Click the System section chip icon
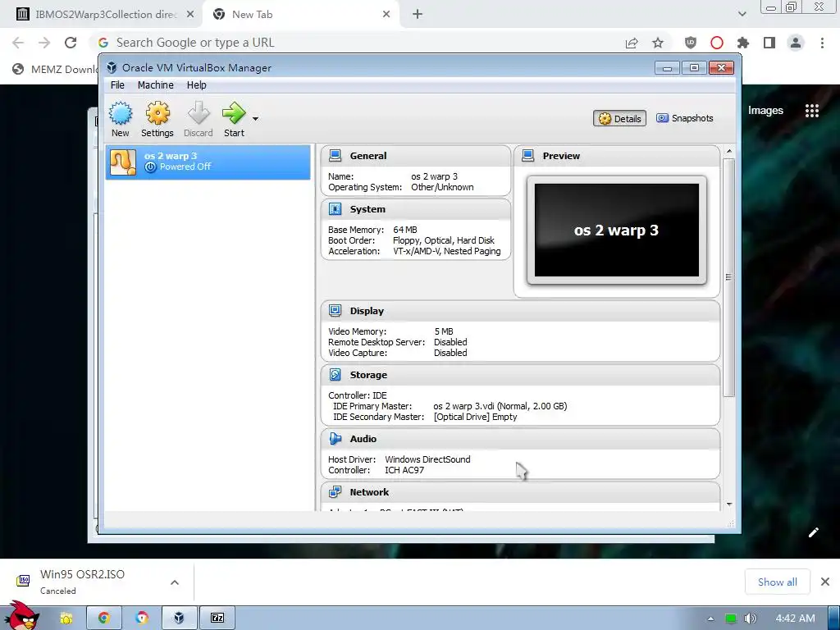 click(x=336, y=209)
